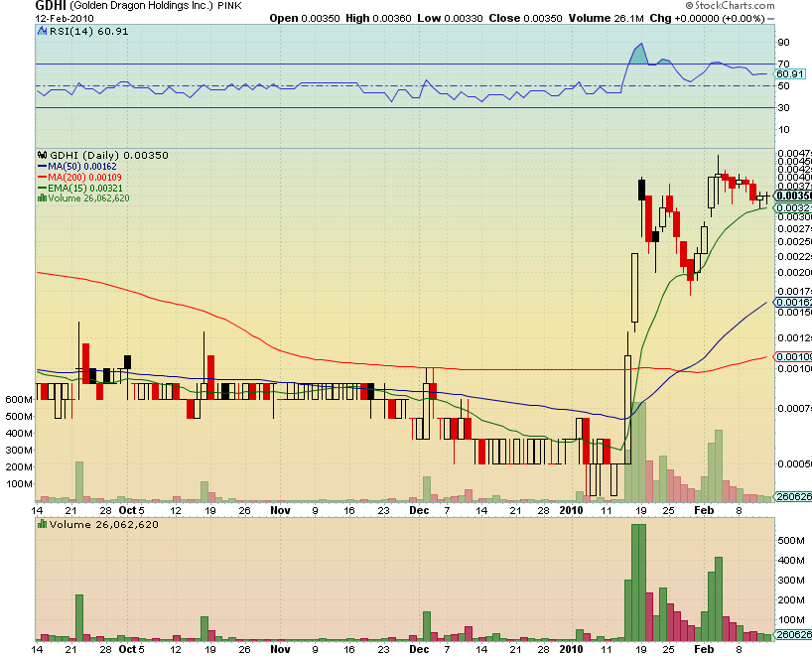Click the 400M label on the lower volume panel axis
Viewport: 812px width, 657px height.
coord(791,561)
